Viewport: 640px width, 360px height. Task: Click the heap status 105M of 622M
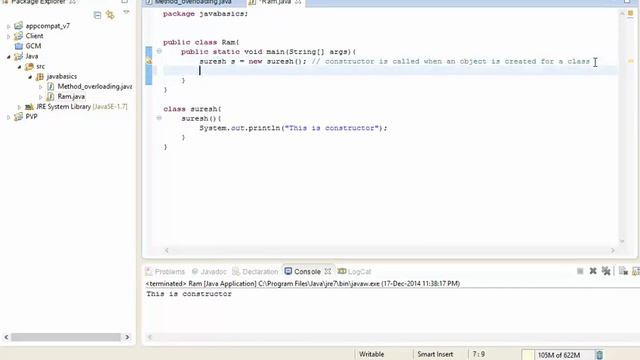[x=558, y=355]
